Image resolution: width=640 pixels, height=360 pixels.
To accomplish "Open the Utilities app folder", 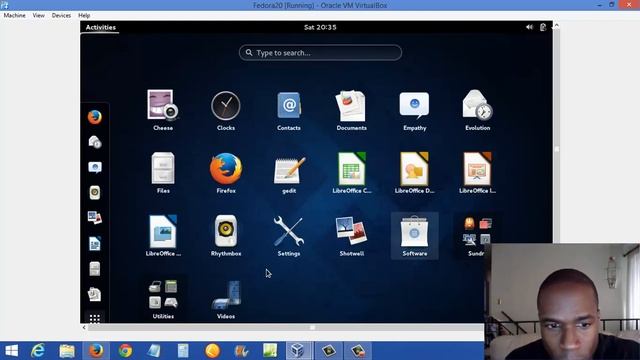I will 163,298.
